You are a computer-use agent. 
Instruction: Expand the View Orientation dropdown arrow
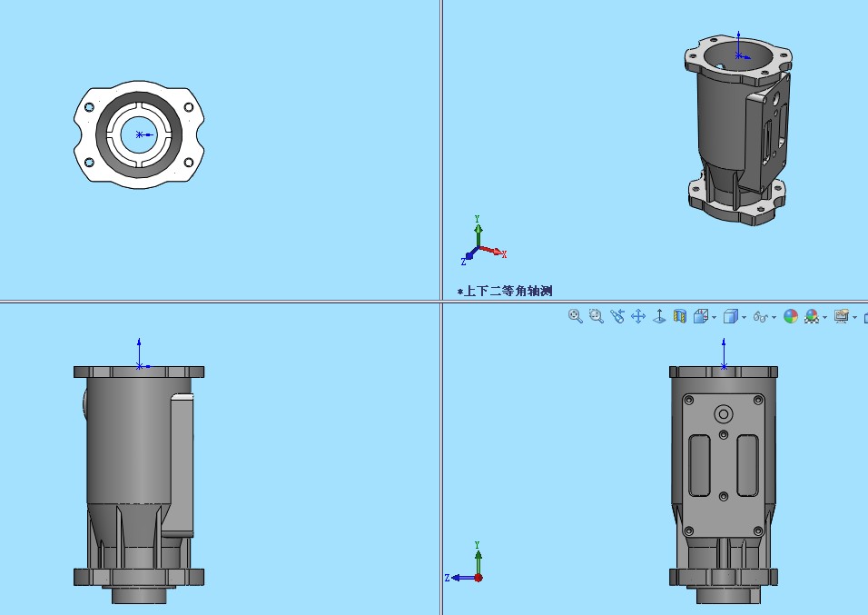point(715,317)
